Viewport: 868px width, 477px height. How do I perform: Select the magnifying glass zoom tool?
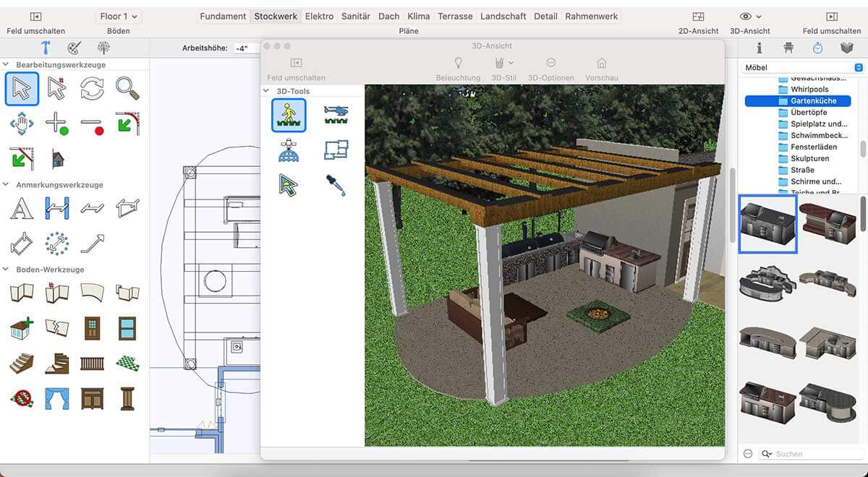pyautogui.click(x=127, y=88)
